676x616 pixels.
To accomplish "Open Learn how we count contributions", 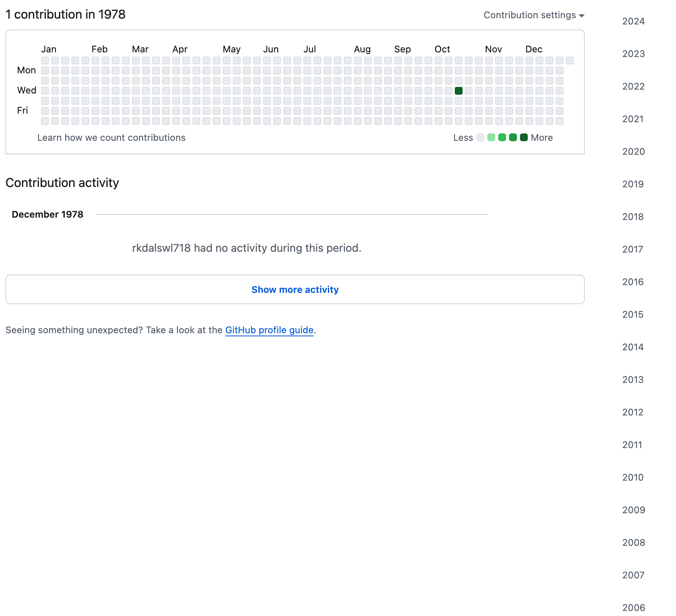I will [x=111, y=138].
